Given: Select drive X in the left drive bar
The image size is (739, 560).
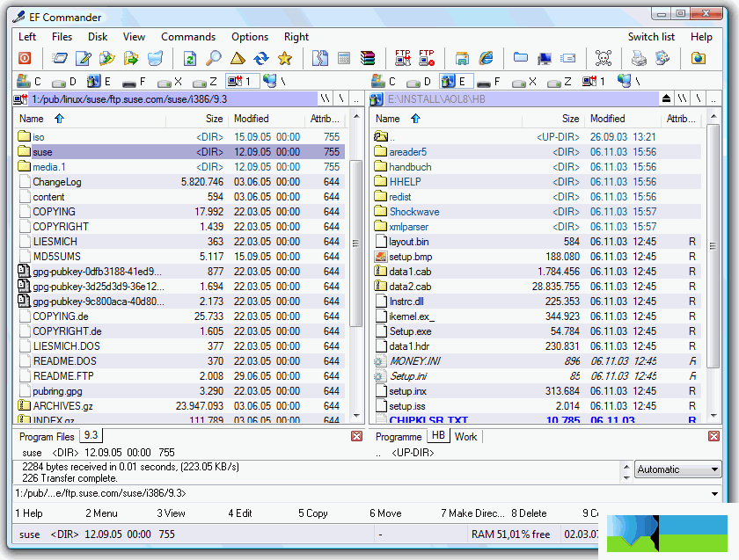Looking at the screenshot, I should point(170,82).
